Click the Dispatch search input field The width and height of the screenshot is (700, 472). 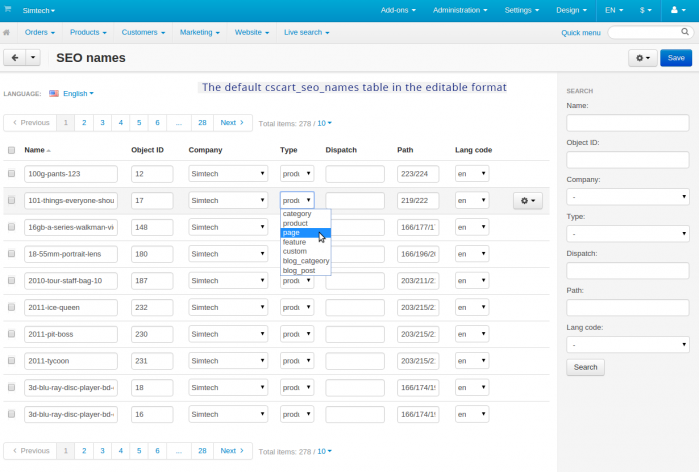[628, 271]
